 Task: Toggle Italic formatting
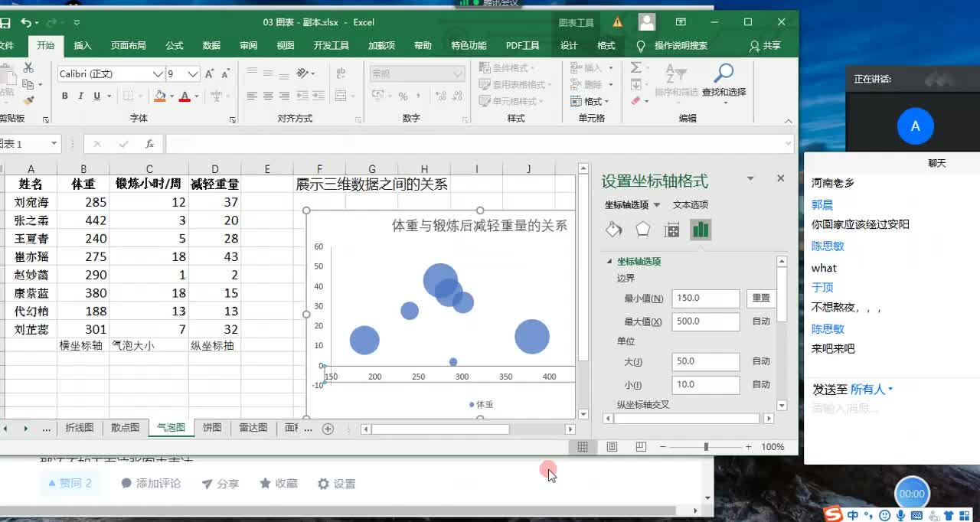[x=81, y=96]
